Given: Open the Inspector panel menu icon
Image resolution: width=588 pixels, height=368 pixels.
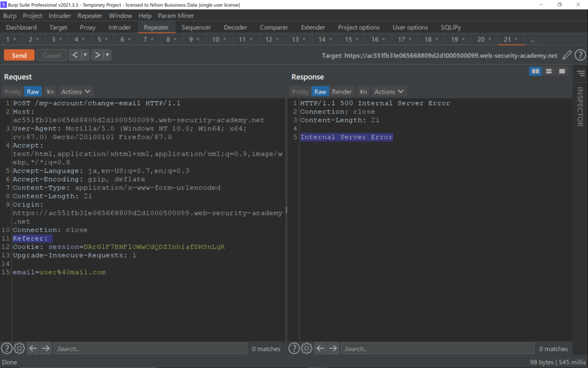Looking at the screenshot, I should [581, 74].
